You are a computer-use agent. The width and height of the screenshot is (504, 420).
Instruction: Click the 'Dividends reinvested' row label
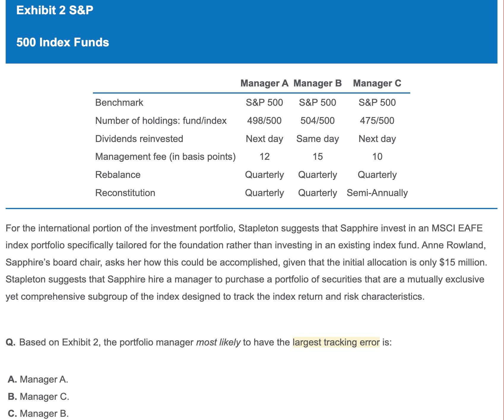click(139, 139)
